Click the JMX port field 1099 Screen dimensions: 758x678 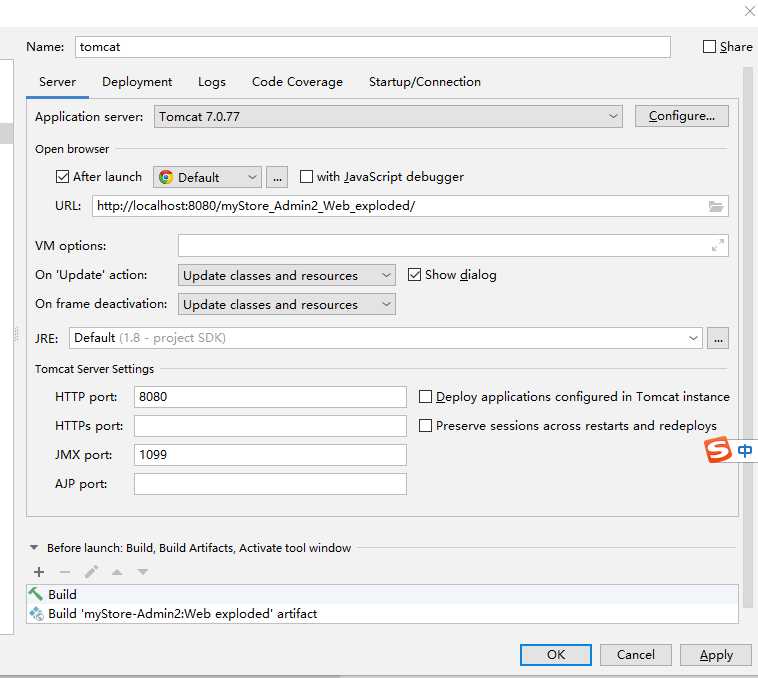270,455
